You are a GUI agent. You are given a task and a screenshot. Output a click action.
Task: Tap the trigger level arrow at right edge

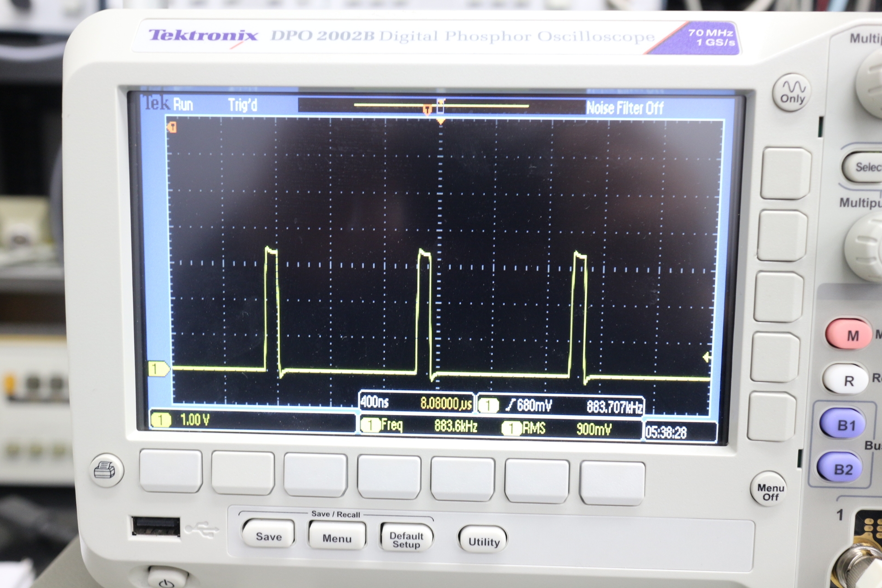coord(707,357)
